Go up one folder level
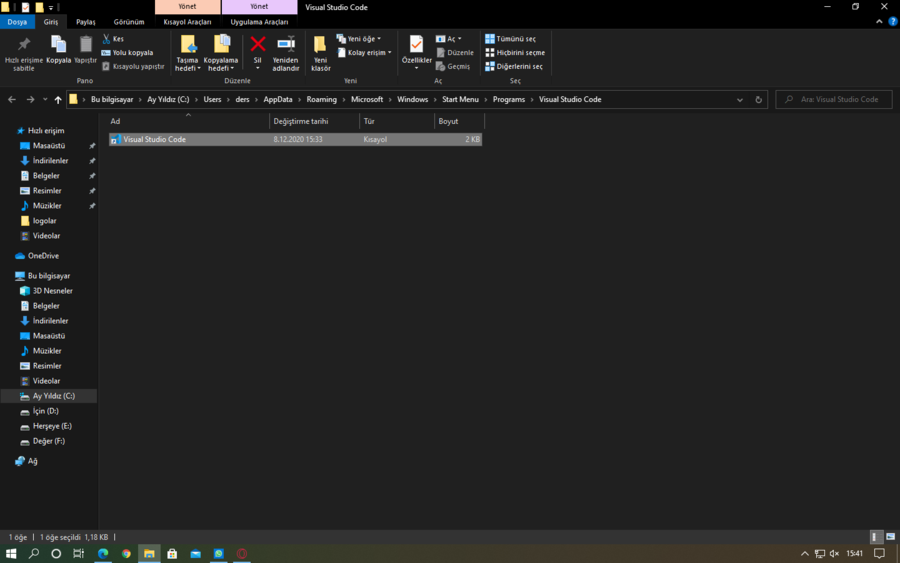This screenshot has width=900, height=563. pos(58,99)
